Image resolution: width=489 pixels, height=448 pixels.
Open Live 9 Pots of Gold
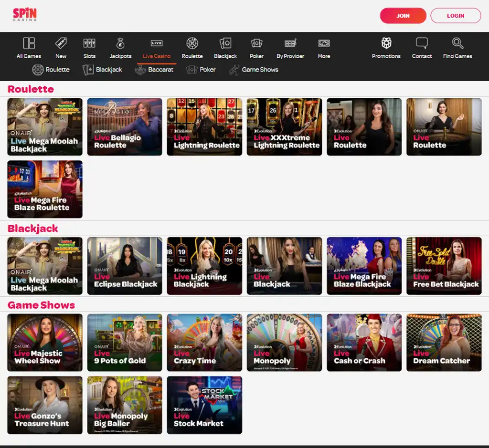[125, 343]
